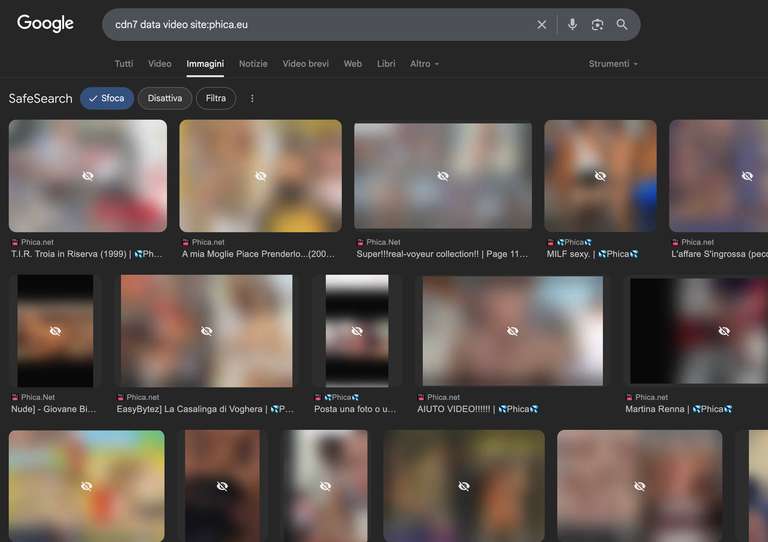Expand the Altro dropdown menu

(x=424, y=64)
